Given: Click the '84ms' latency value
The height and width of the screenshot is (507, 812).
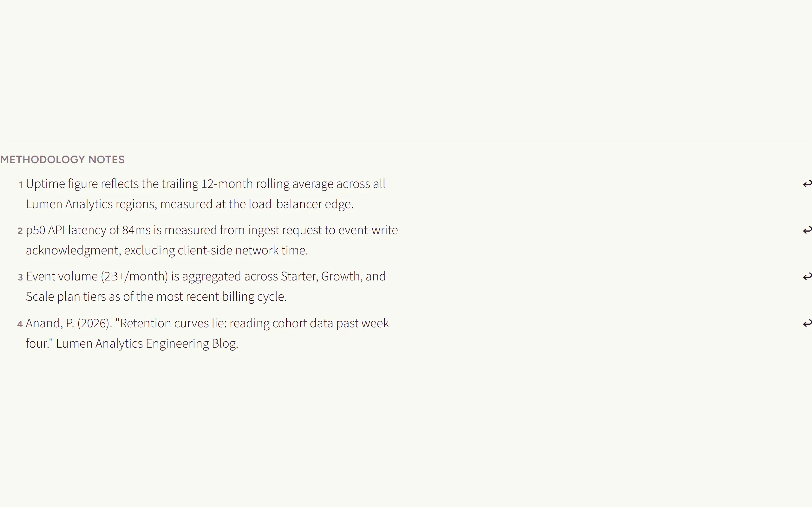Looking at the screenshot, I should 137,230.
